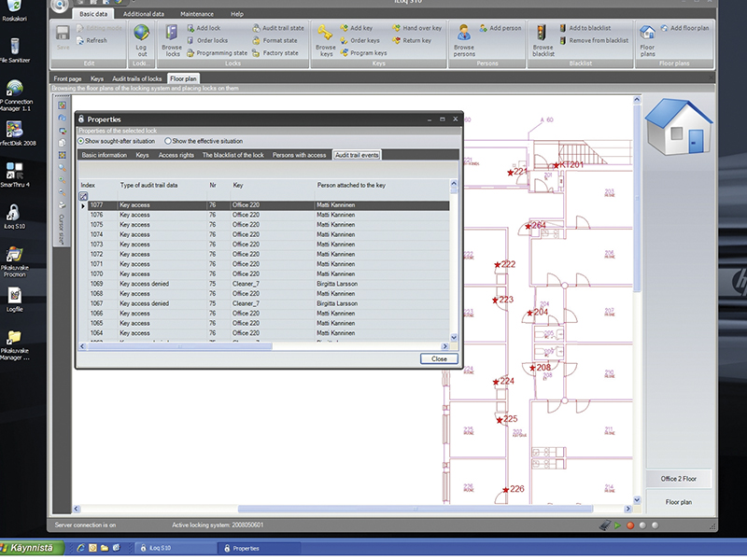Switch to Audit trails of locks tab

click(x=136, y=78)
